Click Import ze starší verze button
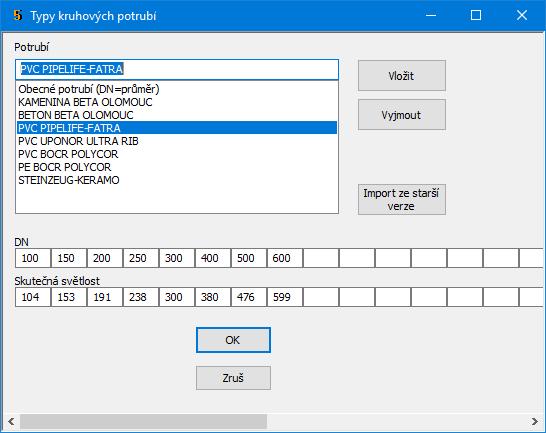Image resolution: width=546 pixels, height=433 pixels. pos(401,199)
